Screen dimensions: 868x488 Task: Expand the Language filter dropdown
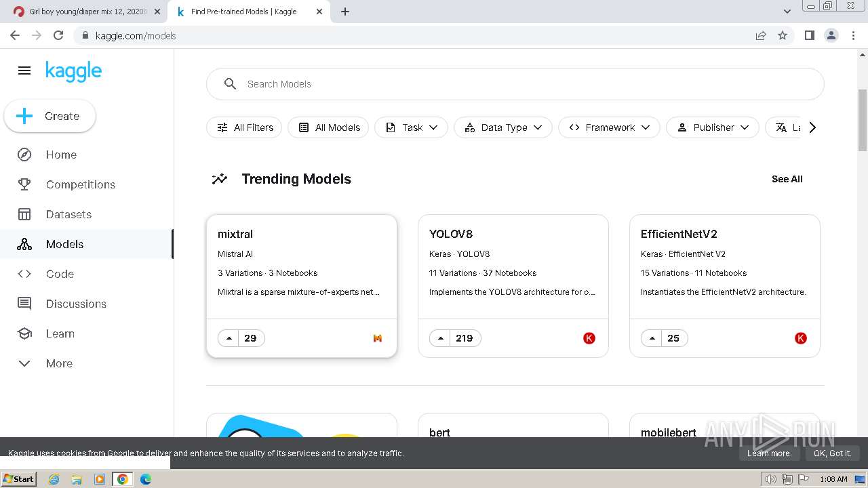pyautogui.click(x=785, y=127)
